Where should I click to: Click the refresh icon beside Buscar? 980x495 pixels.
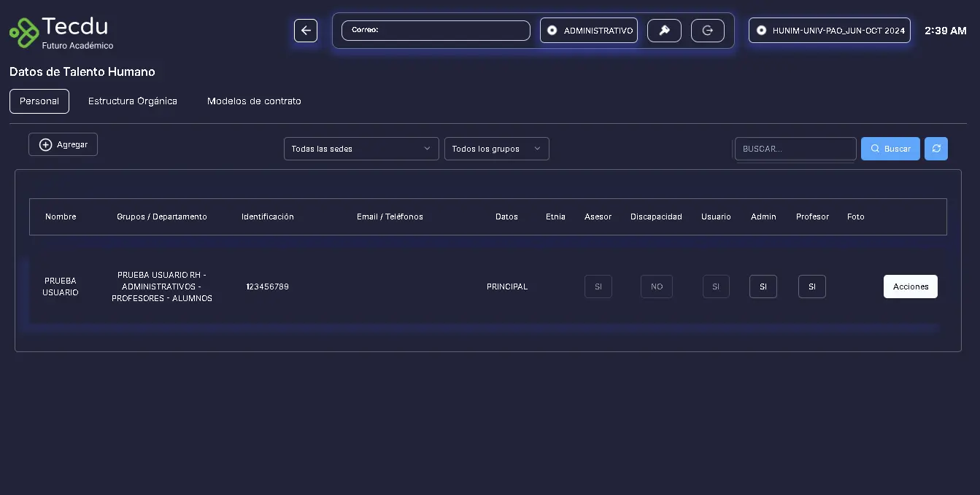[x=935, y=149]
